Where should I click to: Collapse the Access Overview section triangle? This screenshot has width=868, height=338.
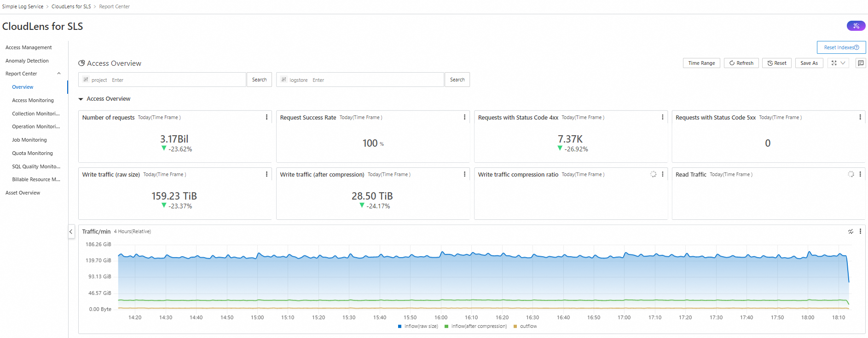[81, 99]
